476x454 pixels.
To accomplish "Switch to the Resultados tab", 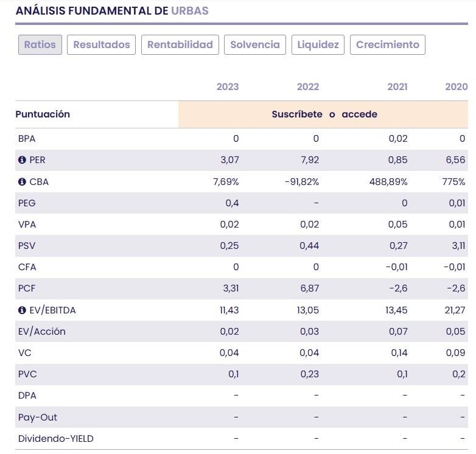I will tap(101, 44).
